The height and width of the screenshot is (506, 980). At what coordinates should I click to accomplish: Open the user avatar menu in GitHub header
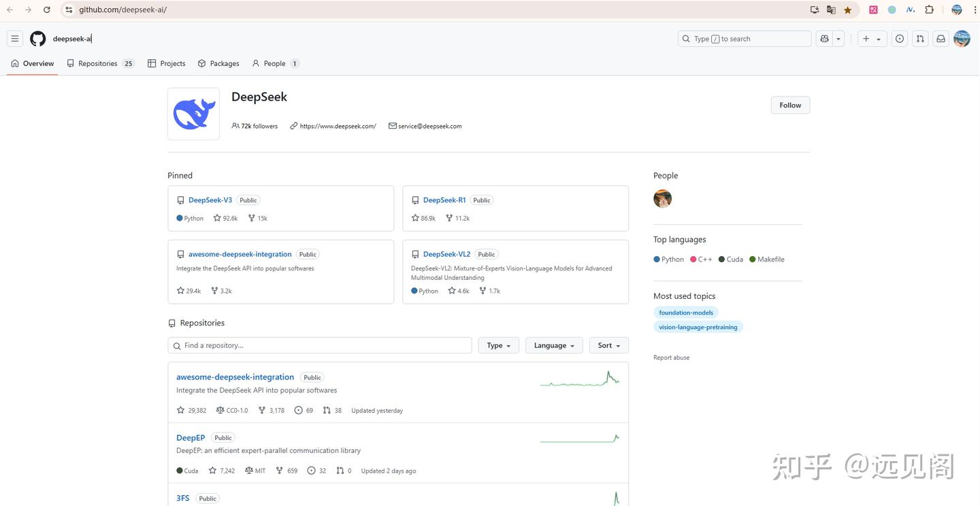click(962, 39)
